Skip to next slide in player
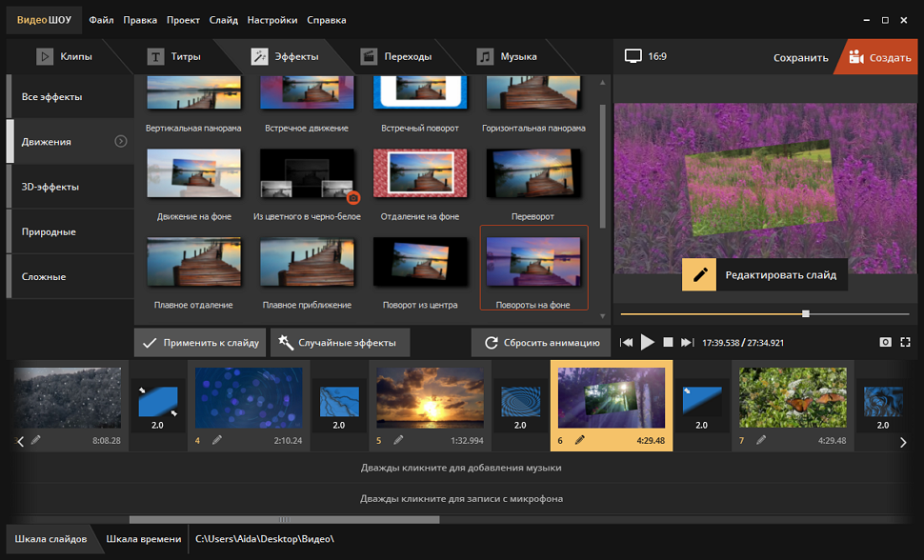924x560 pixels. click(x=687, y=342)
